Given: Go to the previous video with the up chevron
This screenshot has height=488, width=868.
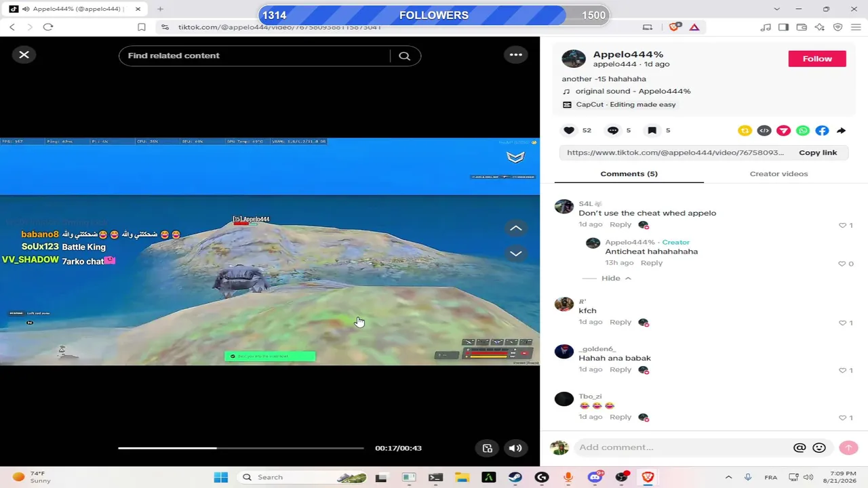Looking at the screenshot, I should point(516,228).
